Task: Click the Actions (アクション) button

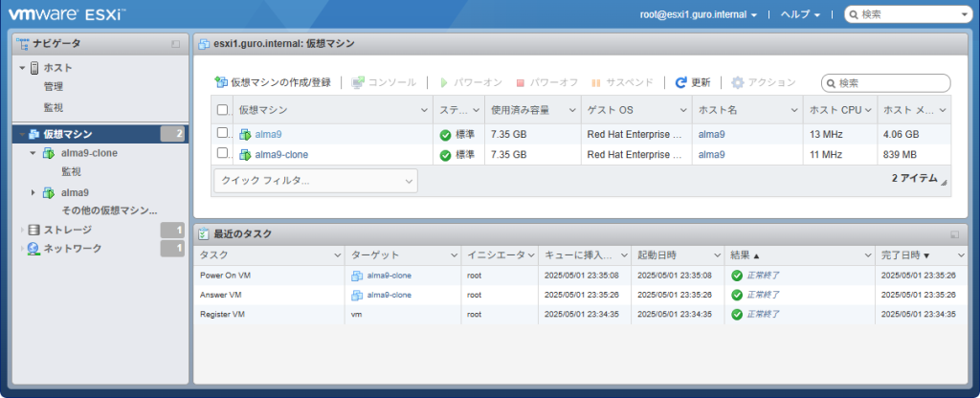Action: (x=764, y=82)
